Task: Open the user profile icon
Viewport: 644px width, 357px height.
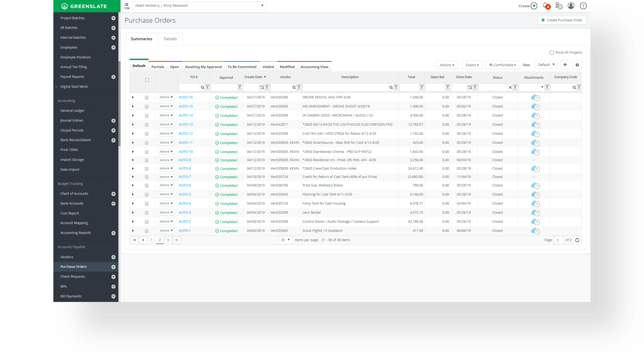Action: coord(571,6)
